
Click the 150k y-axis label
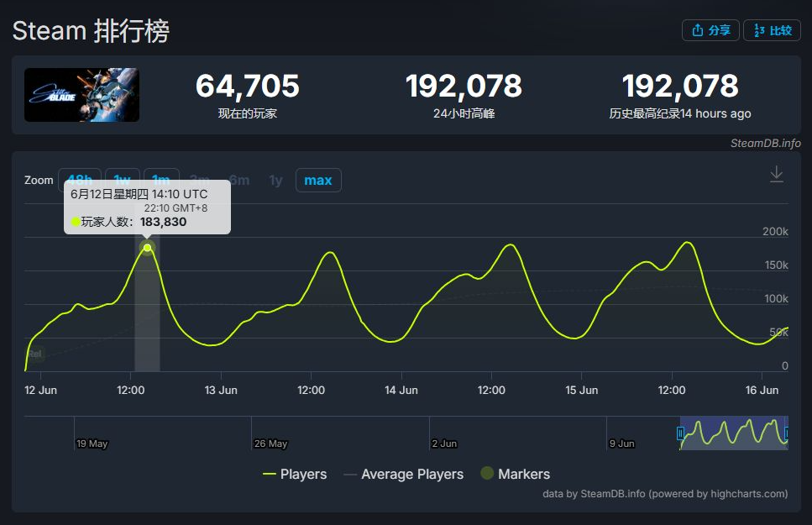(x=776, y=265)
